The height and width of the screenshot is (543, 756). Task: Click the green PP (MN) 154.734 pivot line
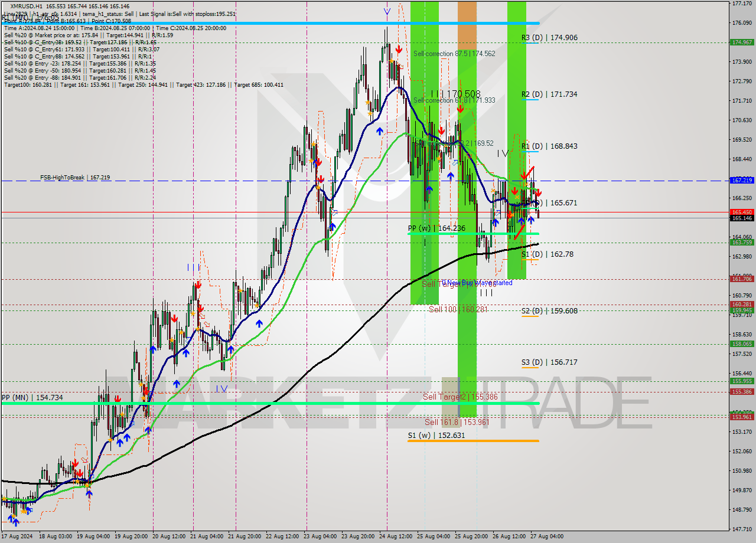click(236, 403)
